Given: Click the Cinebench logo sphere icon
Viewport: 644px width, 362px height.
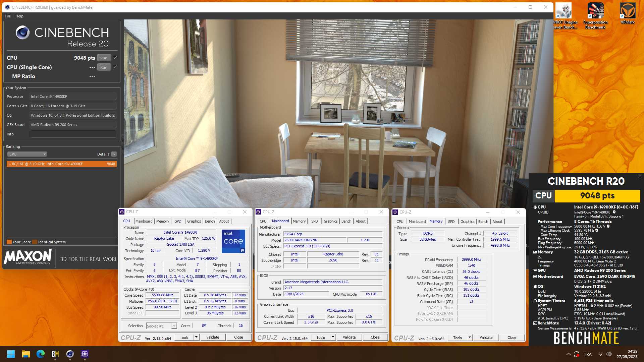Looking at the screenshot, I should click(x=22, y=33).
